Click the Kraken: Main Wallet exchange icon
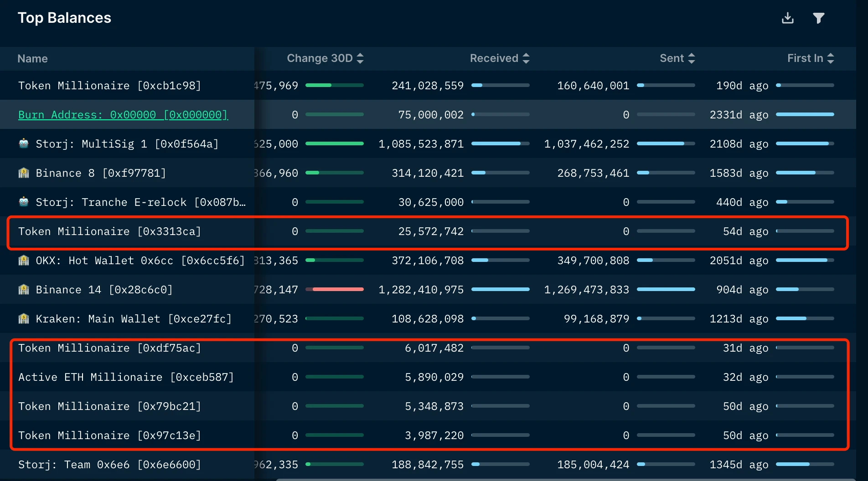 point(24,318)
